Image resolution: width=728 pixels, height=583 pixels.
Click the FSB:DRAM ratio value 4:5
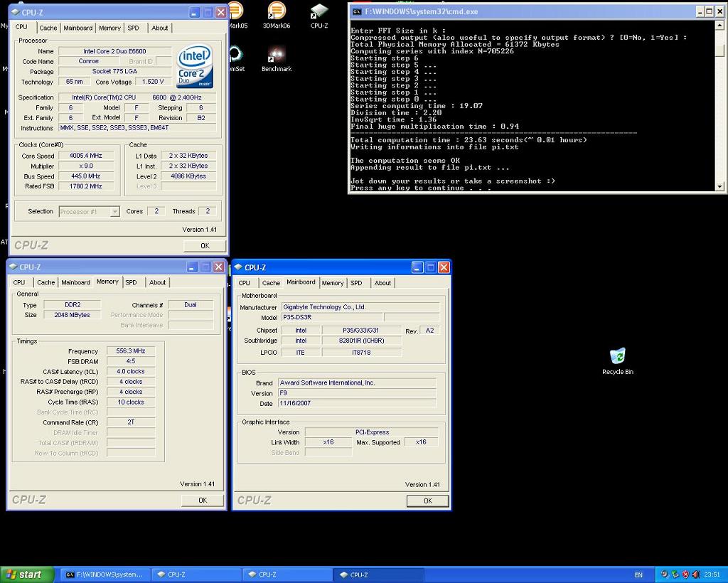[131, 361]
